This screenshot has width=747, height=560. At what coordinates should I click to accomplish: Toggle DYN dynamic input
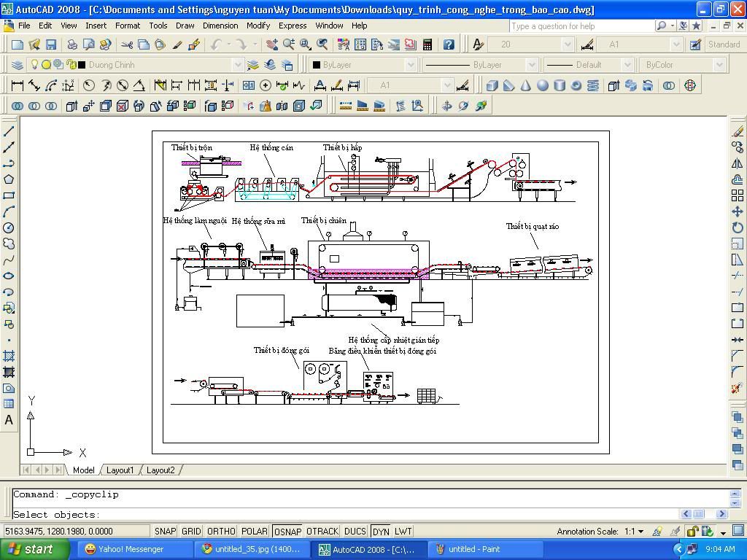(381, 531)
